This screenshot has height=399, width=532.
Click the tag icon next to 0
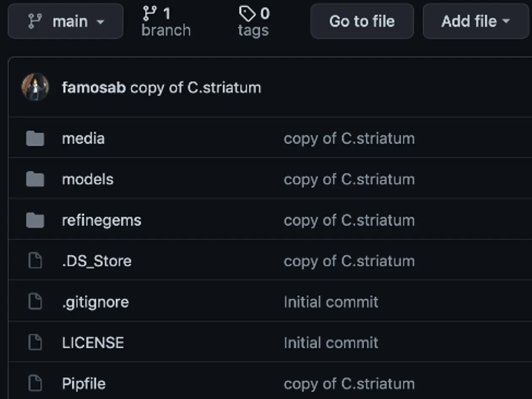(x=247, y=14)
